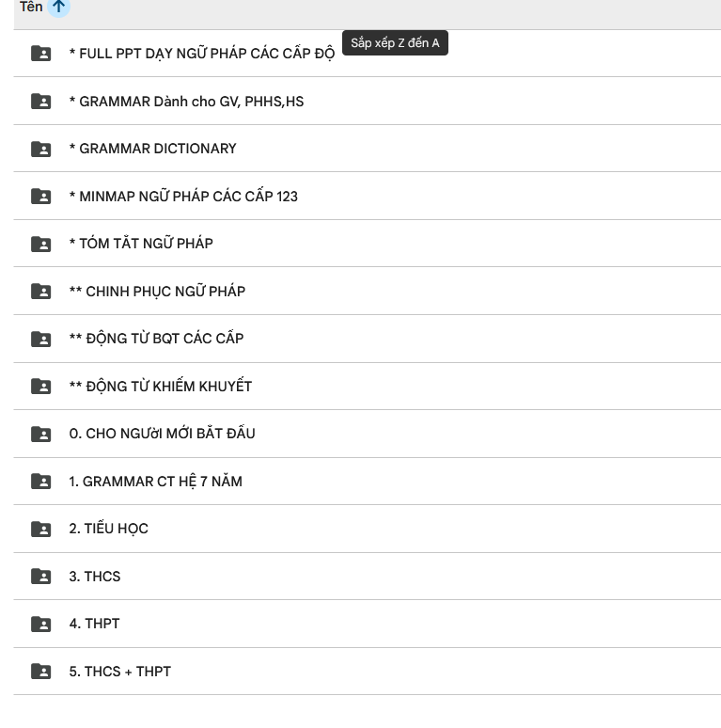Select folder icon of MINMAP NGỮ PHÁP CÁC CẤP 123
This screenshot has height=728, width=721.
pyautogui.click(x=41, y=197)
